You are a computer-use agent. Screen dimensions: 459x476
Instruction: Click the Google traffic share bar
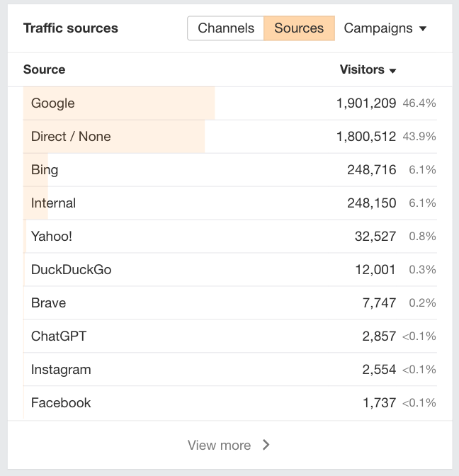click(x=142, y=103)
